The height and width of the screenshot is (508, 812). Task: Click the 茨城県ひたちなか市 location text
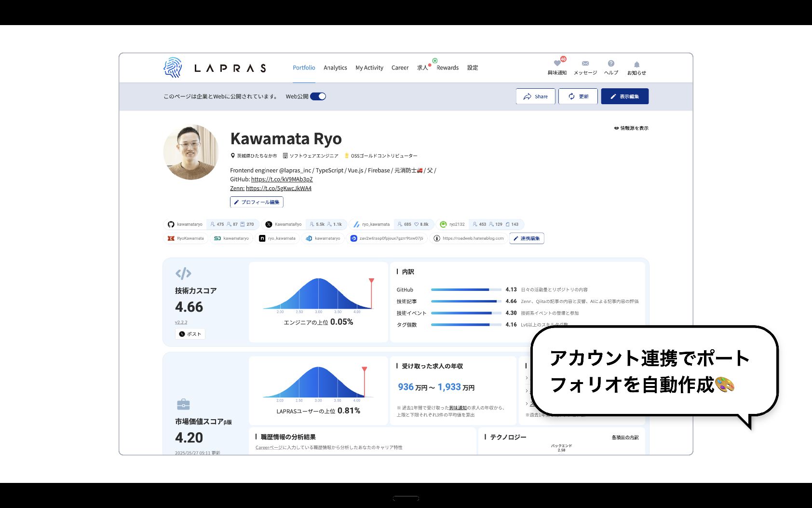point(254,156)
